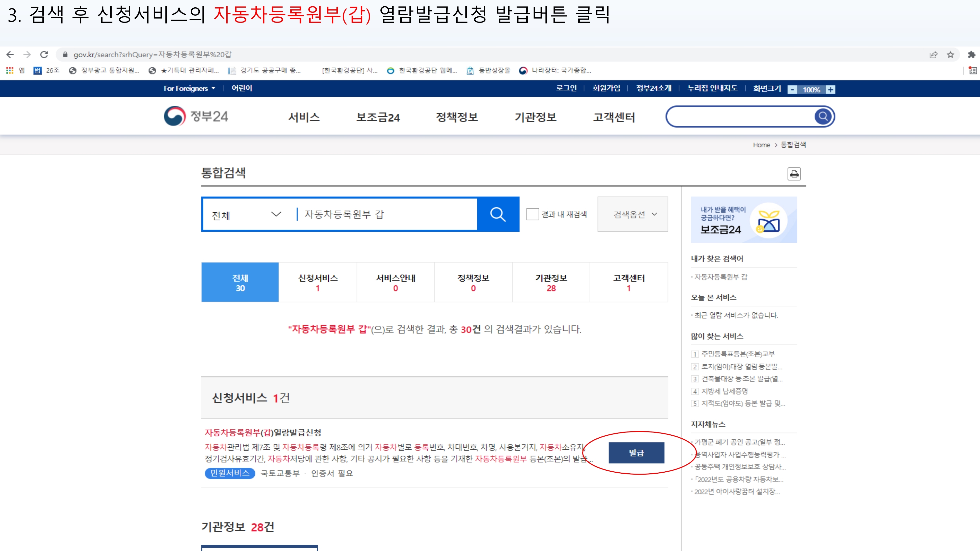The image size is (980, 551).
Task: Click the 로그인 link
Action: click(566, 88)
